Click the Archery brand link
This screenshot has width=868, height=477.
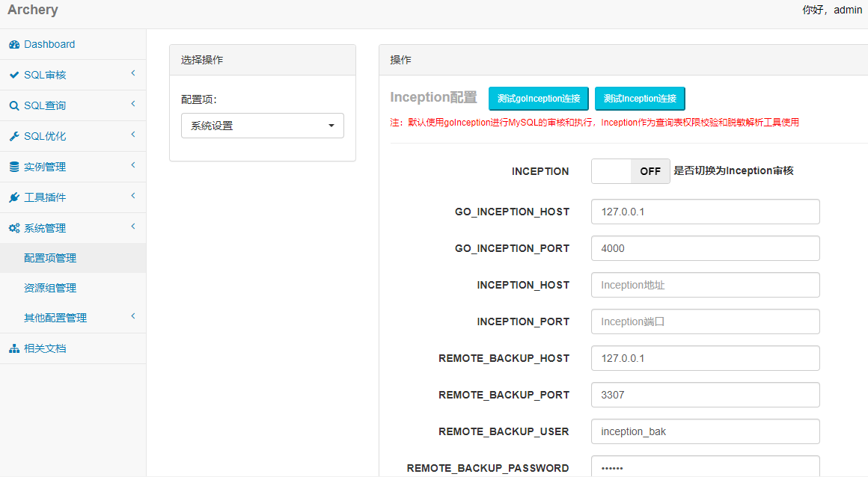point(33,10)
